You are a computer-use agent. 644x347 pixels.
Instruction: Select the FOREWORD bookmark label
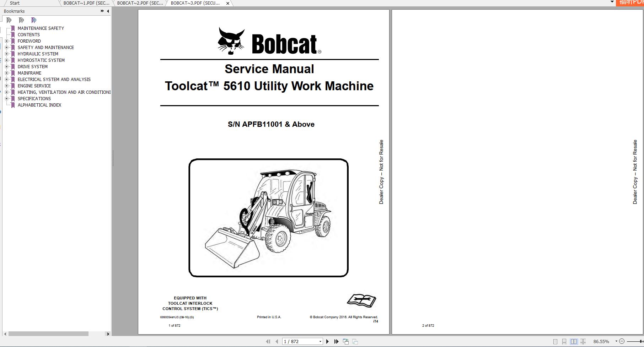[29, 41]
